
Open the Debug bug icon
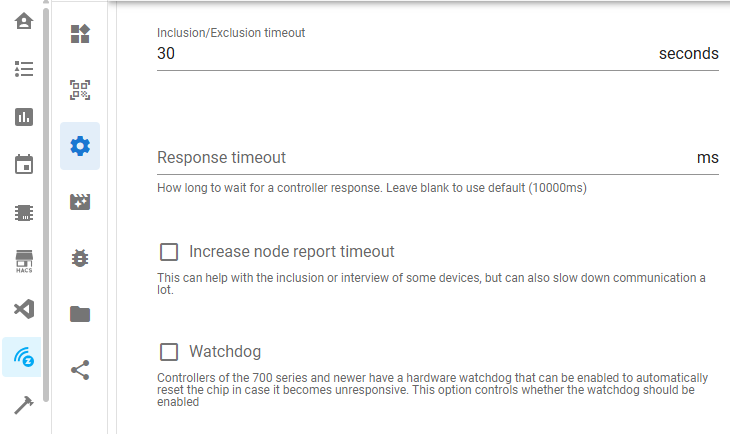point(80,258)
